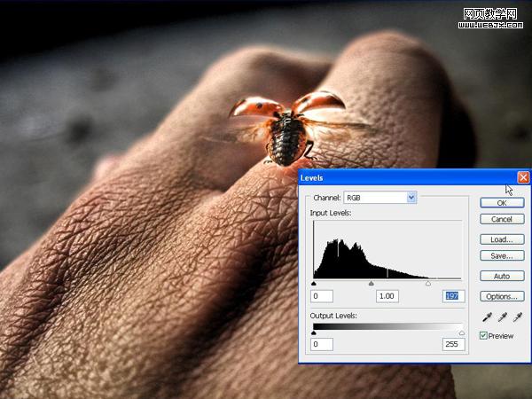Close the Levels dialog window
This screenshot has width=532, height=399.
[523, 177]
